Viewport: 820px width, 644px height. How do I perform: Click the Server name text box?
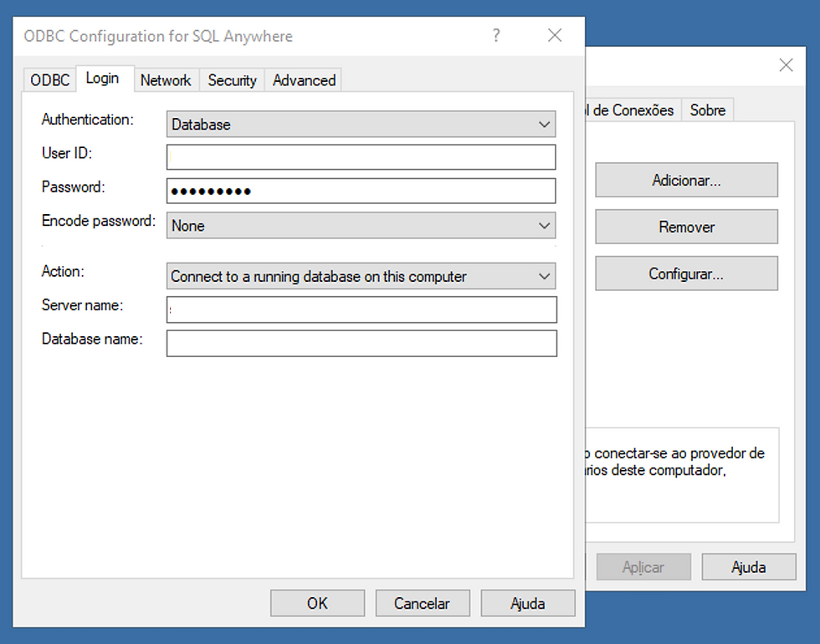click(361, 309)
